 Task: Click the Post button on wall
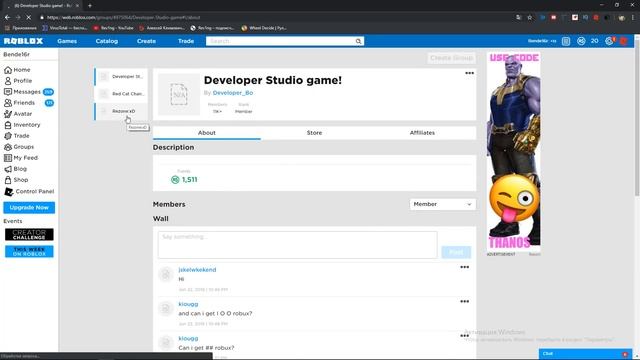(x=456, y=252)
